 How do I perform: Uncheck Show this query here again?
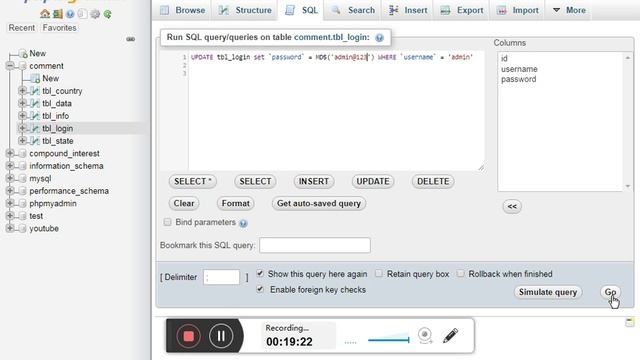260,273
